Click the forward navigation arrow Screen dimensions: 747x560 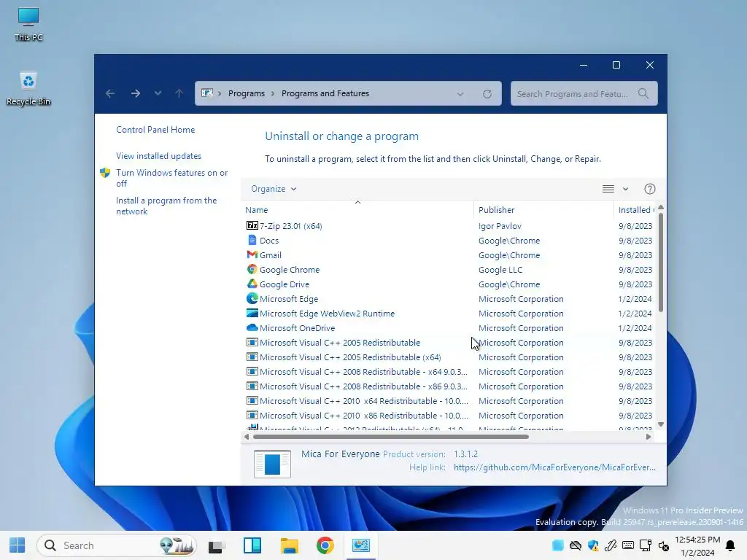point(135,93)
